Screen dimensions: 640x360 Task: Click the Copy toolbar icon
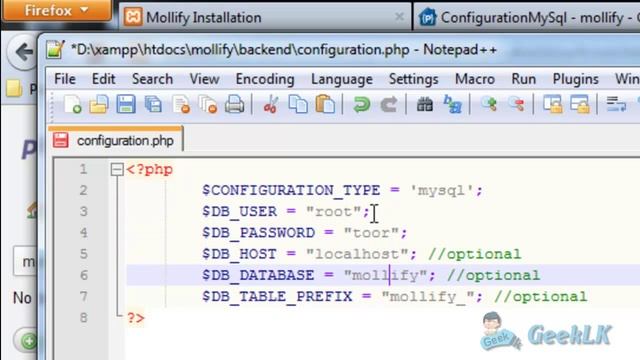[x=298, y=105]
